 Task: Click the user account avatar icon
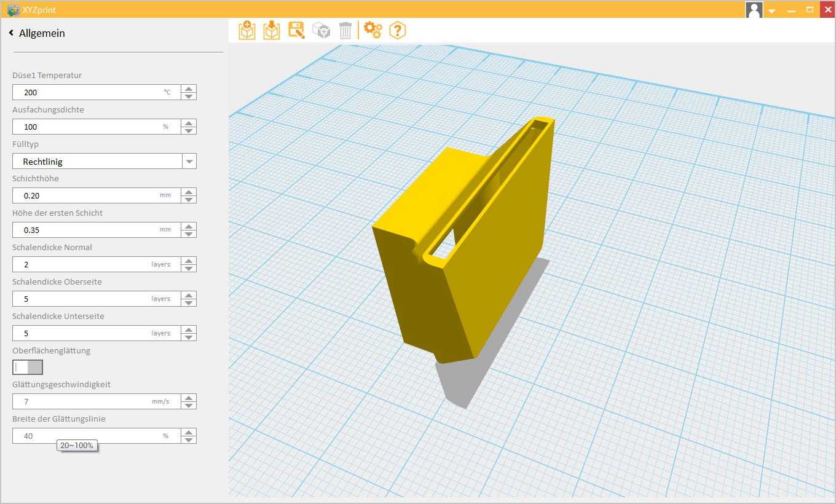[754, 9]
